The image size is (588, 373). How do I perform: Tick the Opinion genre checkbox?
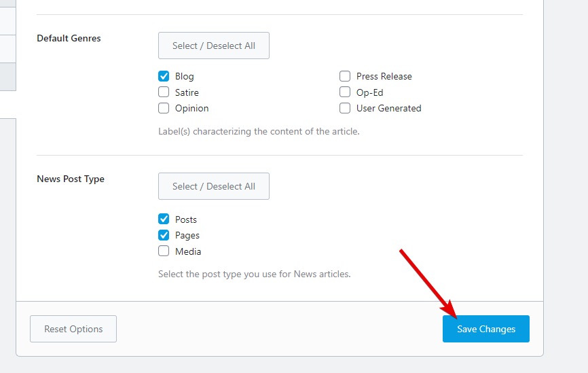tap(164, 108)
